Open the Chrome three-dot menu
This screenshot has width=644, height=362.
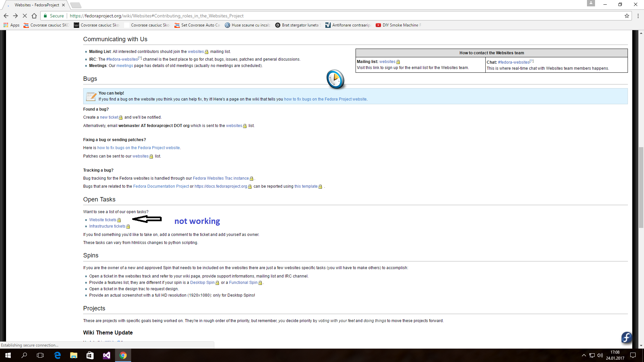[638, 16]
